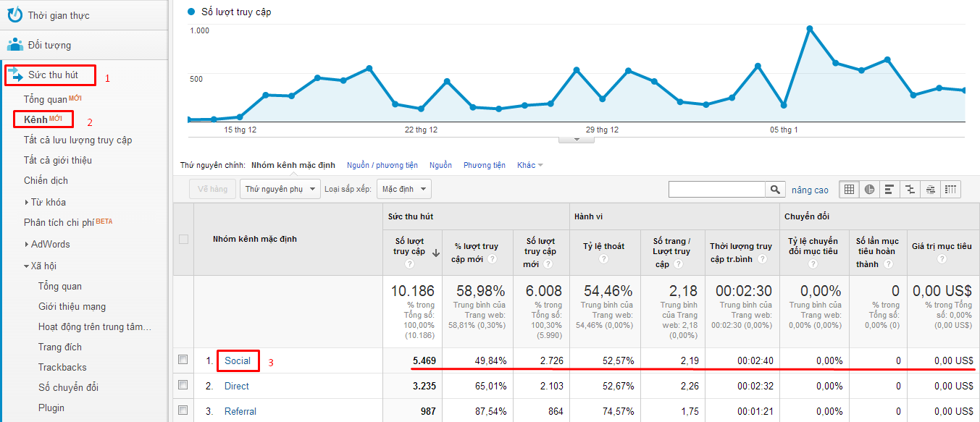Click the table search input field
This screenshot has width=980, height=422.
click(x=716, y=190)
